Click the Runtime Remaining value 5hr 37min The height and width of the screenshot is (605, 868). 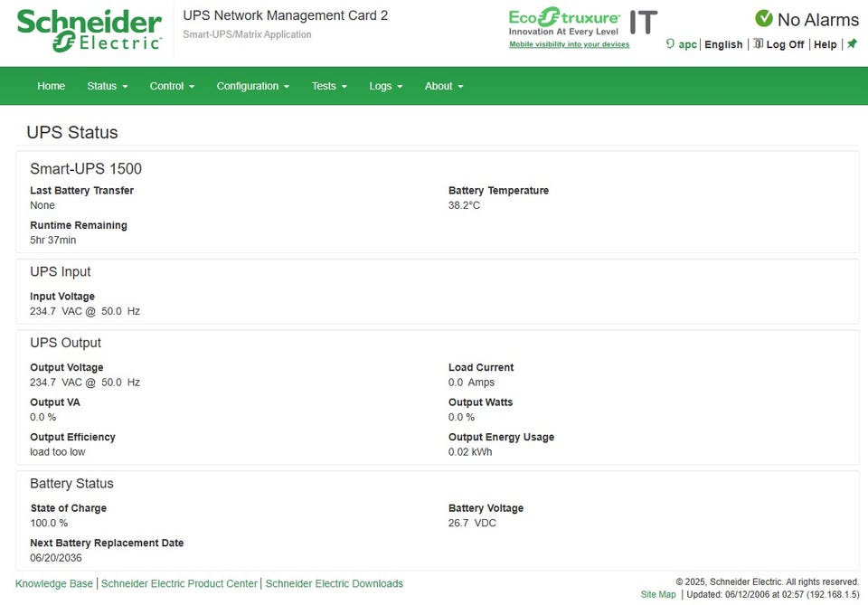pos(53,241)
